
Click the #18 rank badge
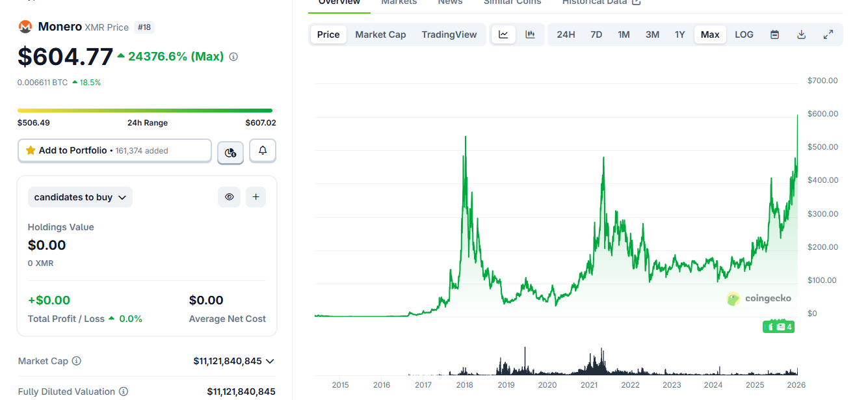pos(144,27)
